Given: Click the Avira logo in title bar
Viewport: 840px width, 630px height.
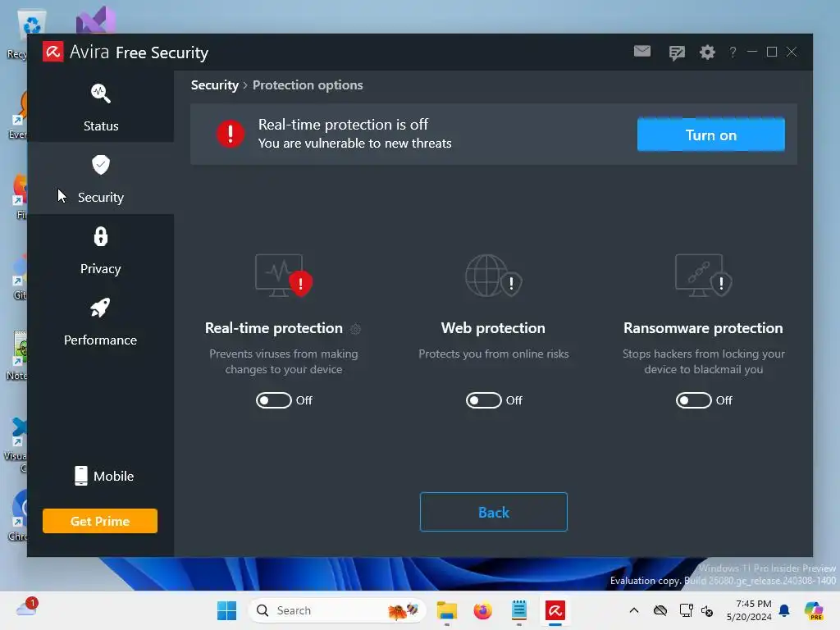Looking at the screenshot, I should (53, 52).
